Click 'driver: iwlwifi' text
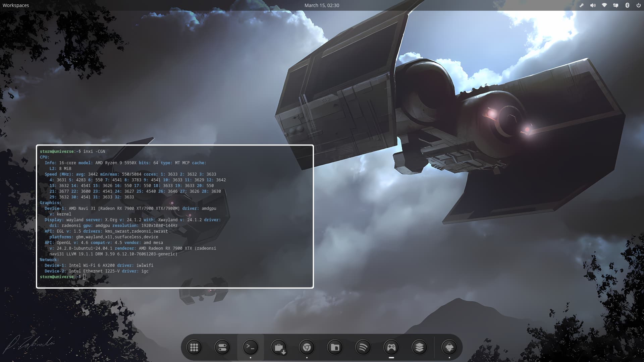 [135, 265]
